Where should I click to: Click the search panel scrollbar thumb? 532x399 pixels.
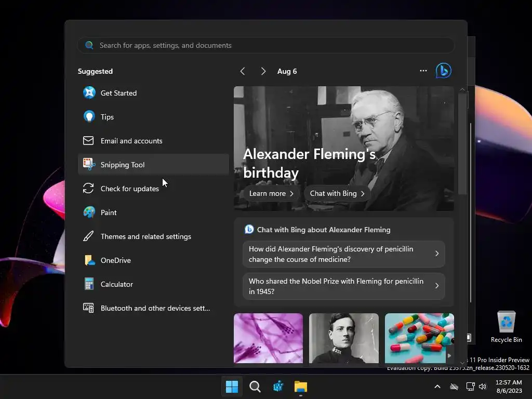(462, 143)
